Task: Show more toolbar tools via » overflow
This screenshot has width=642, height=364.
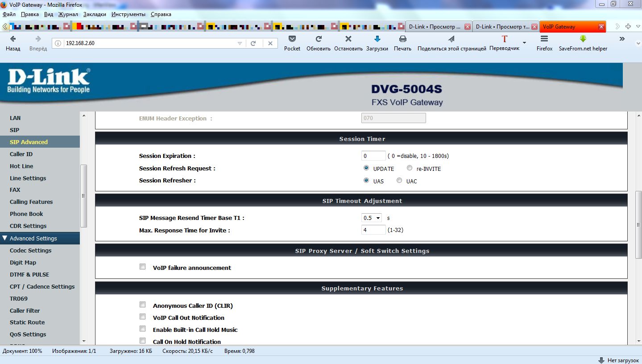Action: click(622, 39)
